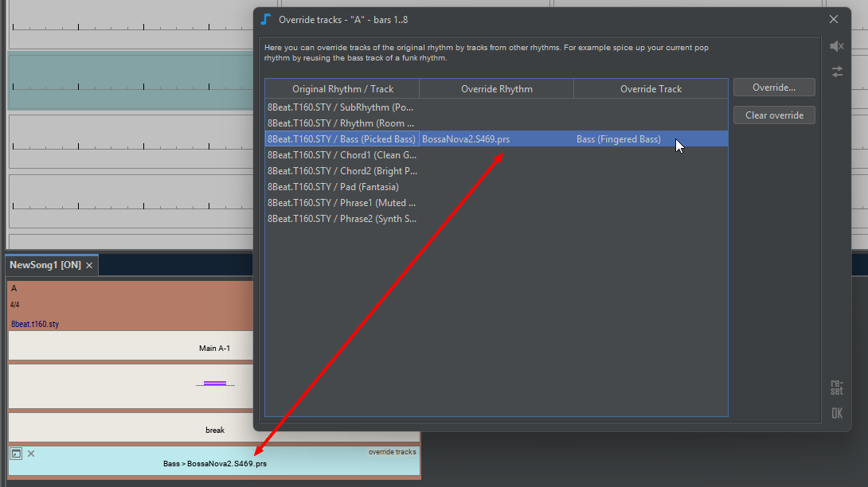Select the Rhythm (Room) track row

coord(341,123)
